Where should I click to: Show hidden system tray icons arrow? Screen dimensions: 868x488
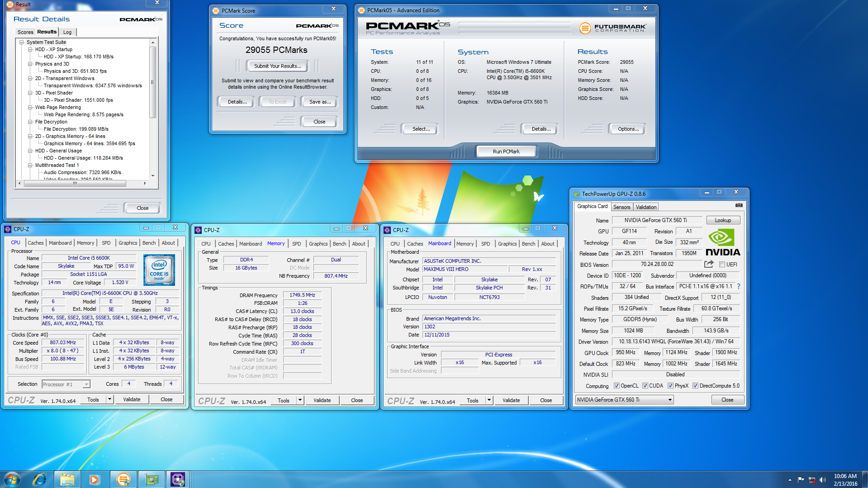coord(790,480)
